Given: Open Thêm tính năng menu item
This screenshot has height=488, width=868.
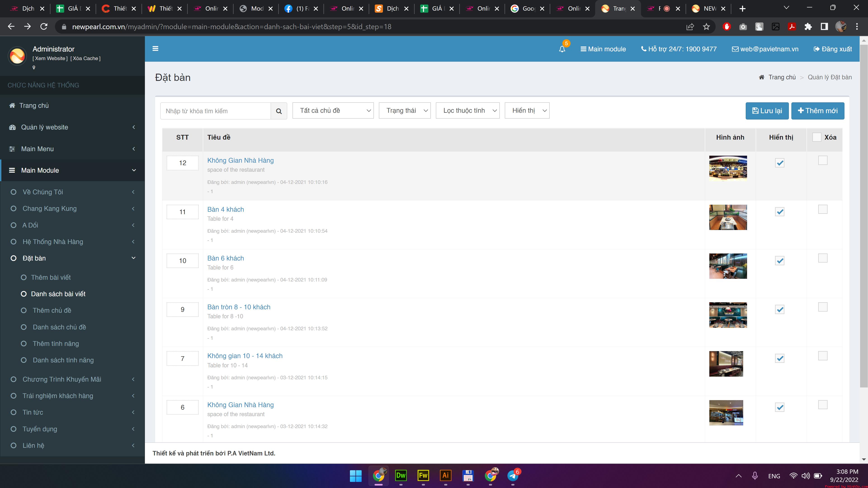Looking at the screenshot, I should [56, 343].
